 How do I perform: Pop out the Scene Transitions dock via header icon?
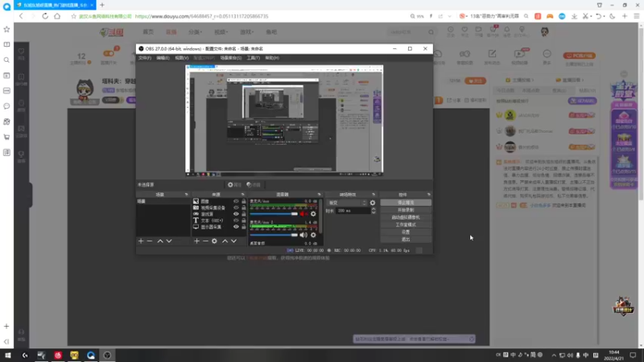[x=374, y=195]
